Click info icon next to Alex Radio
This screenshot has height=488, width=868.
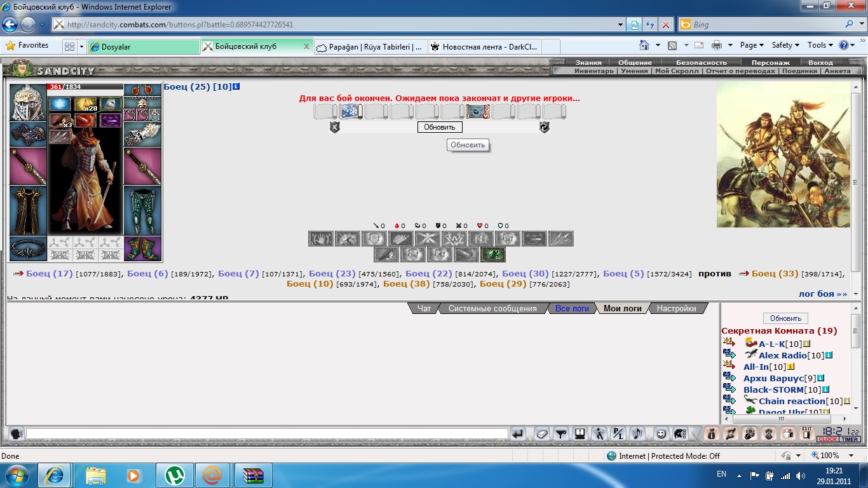[829, 355]
